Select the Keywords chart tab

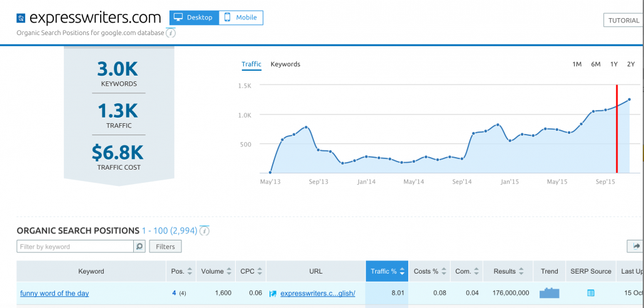click(x=285, y=64)
